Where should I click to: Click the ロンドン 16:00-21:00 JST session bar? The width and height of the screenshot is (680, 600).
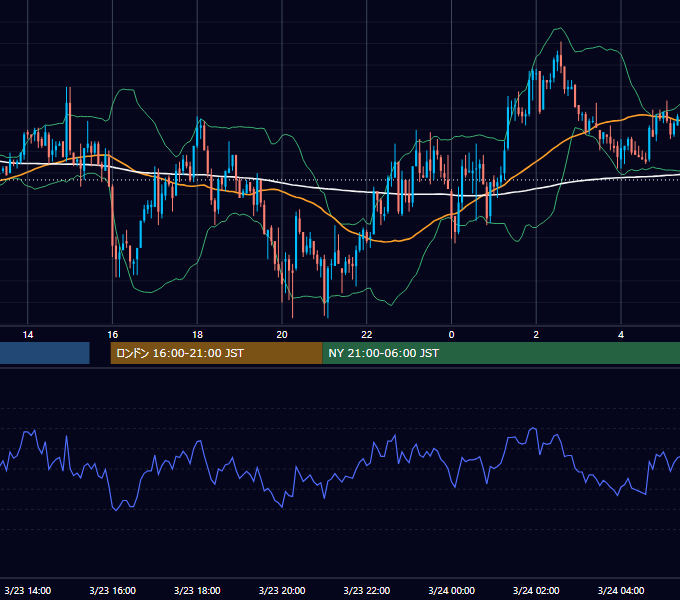pyautogui.click(x=216, y=353)
